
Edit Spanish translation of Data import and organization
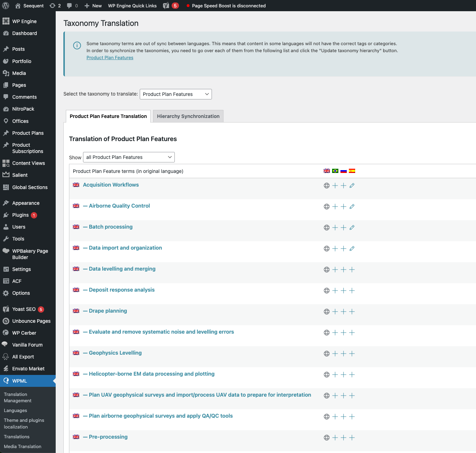click(352, 249)
